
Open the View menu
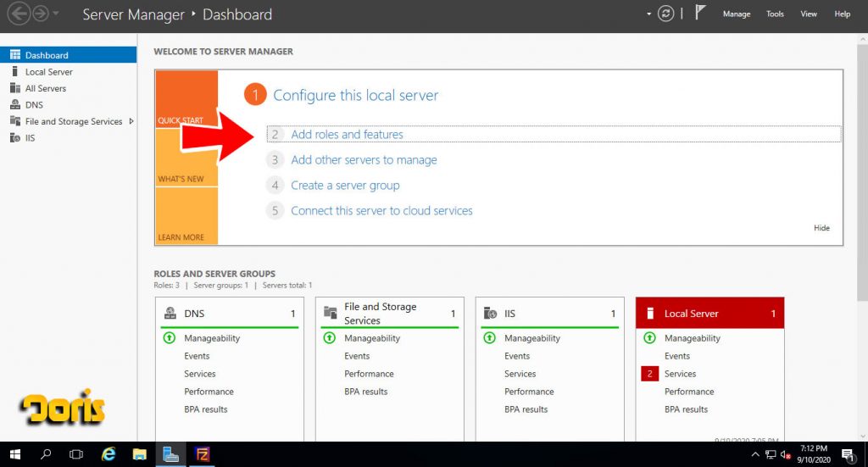tap(808, 14)
